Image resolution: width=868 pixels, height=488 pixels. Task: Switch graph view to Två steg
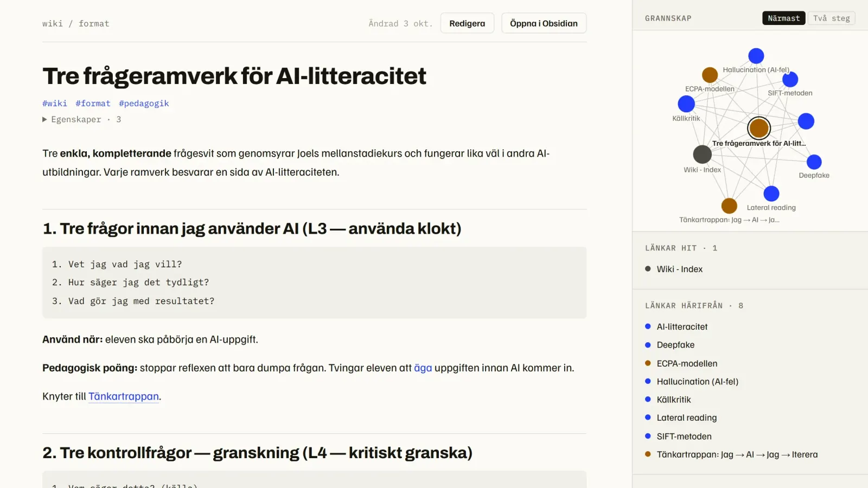click(x=831, y=18)
